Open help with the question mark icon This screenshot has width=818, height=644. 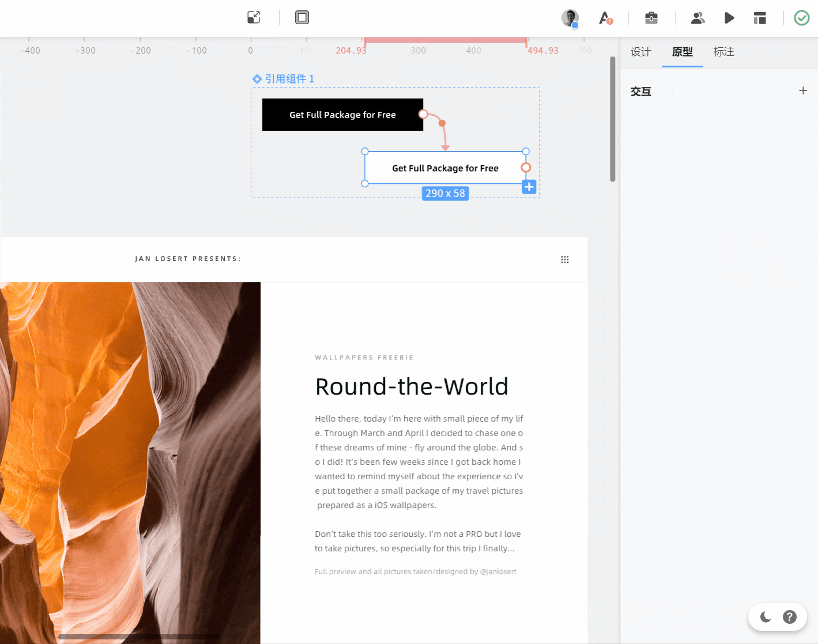point(790,617)
